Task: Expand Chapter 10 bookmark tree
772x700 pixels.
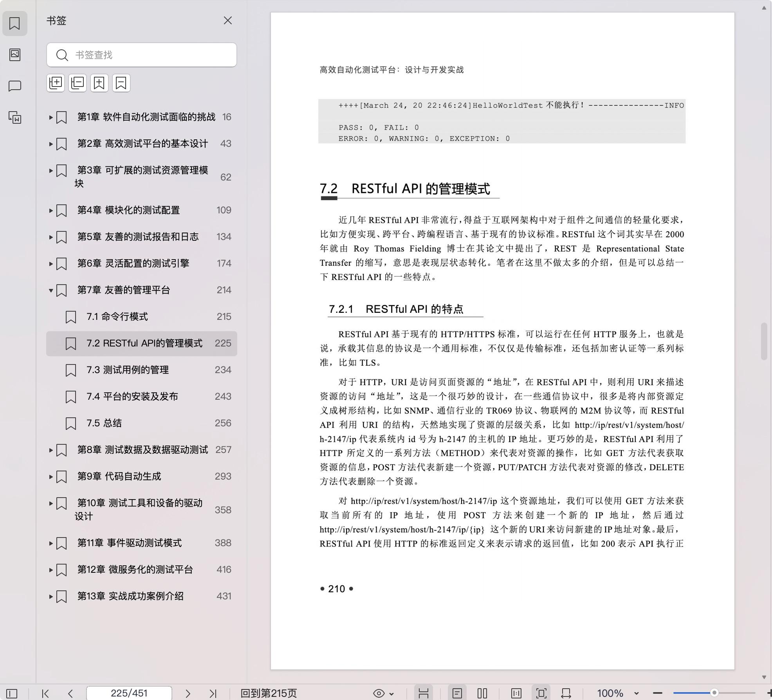Action: (x=51, y=503)
